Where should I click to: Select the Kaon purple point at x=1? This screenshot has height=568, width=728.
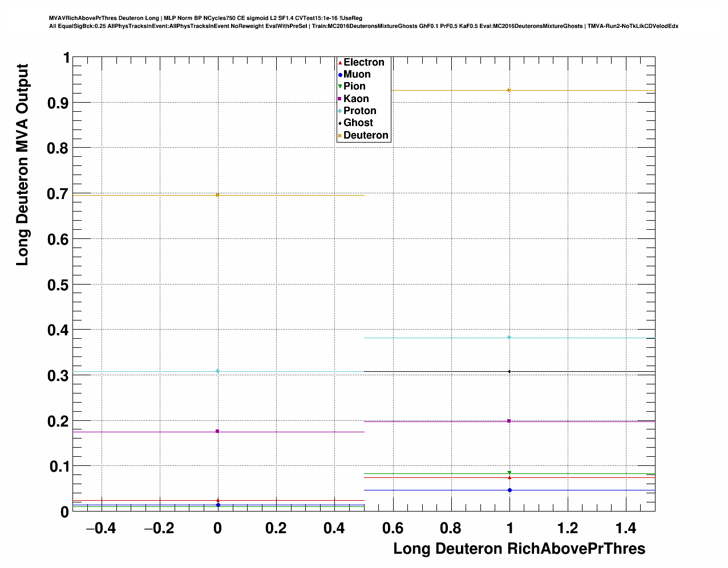[509, 421]
